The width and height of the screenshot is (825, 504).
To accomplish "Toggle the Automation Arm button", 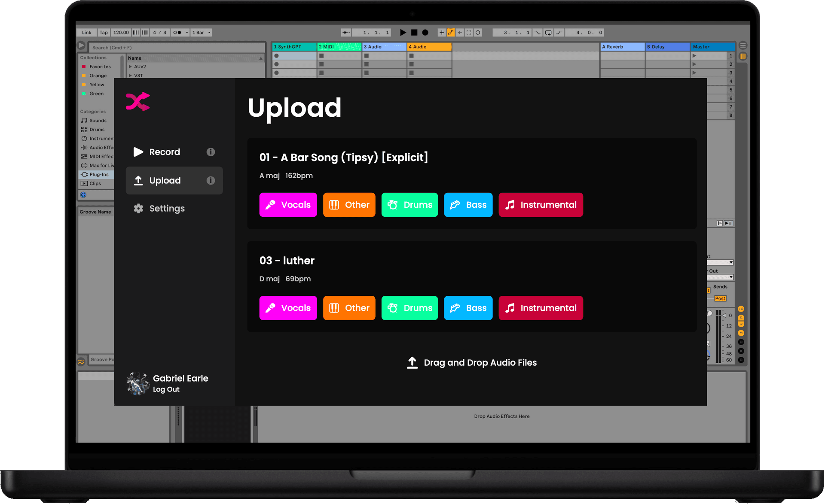I will [450, 33].
